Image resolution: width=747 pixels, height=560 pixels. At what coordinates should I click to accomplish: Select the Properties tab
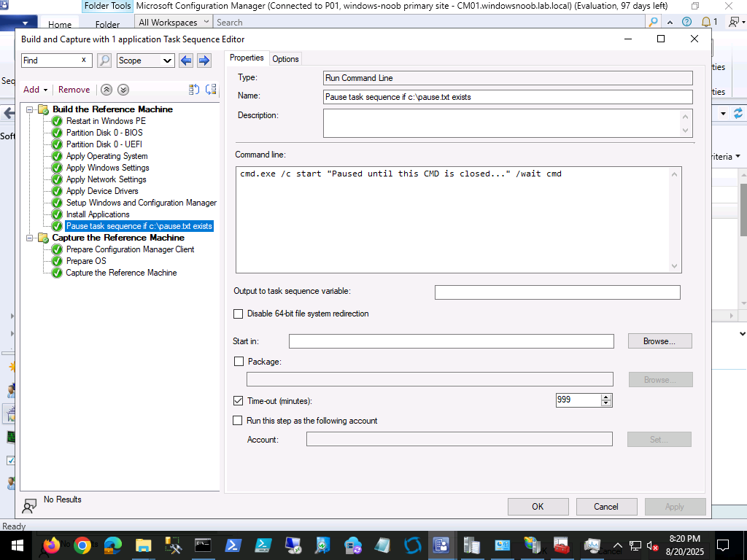pos(247,58)
